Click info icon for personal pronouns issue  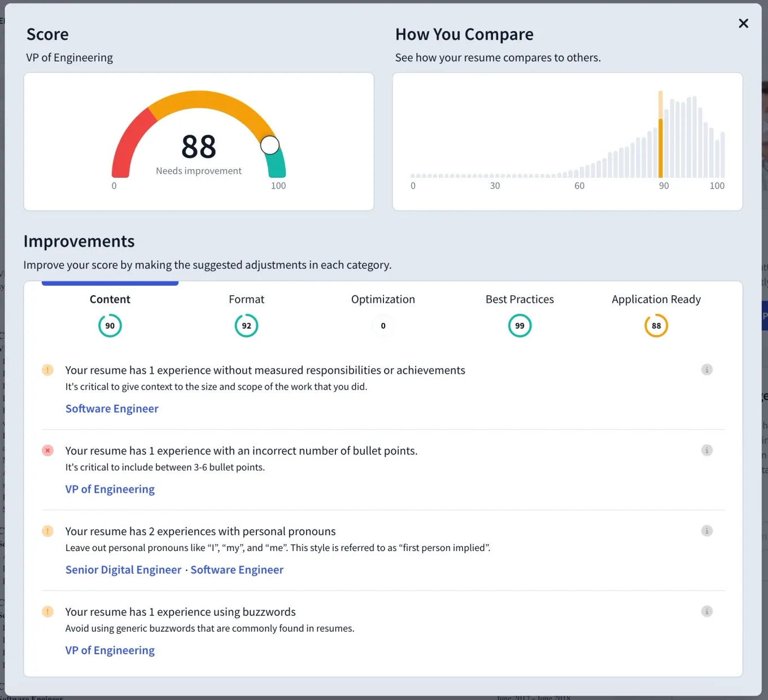click(x=706, y=531)
